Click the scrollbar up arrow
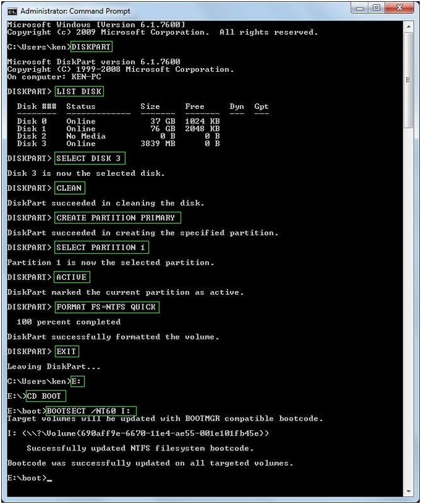Screen dimensions: 421x504 (408, 26)
